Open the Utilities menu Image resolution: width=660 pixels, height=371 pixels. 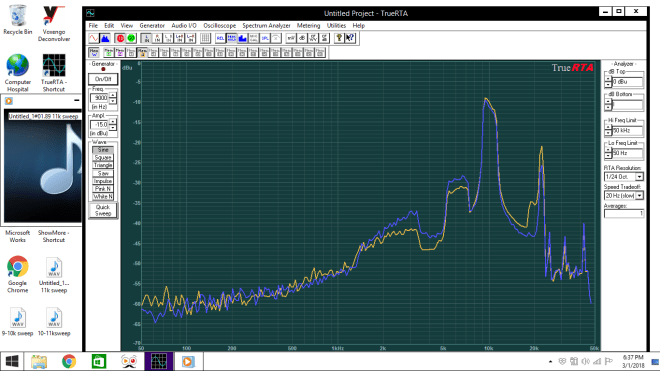(336, 26)
